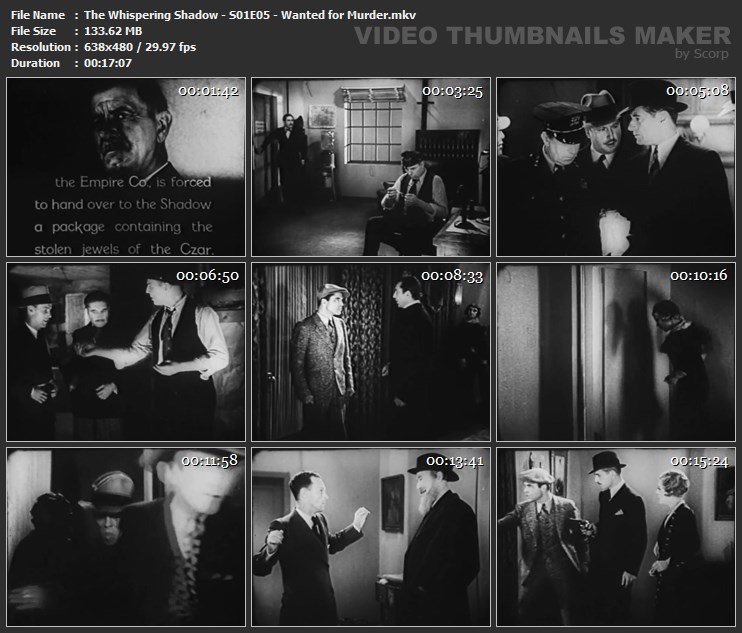The width and height of the screenshot is (742, 633).
Task: Click the duration value '00:17:07'
Action: [x=108, y=63]
